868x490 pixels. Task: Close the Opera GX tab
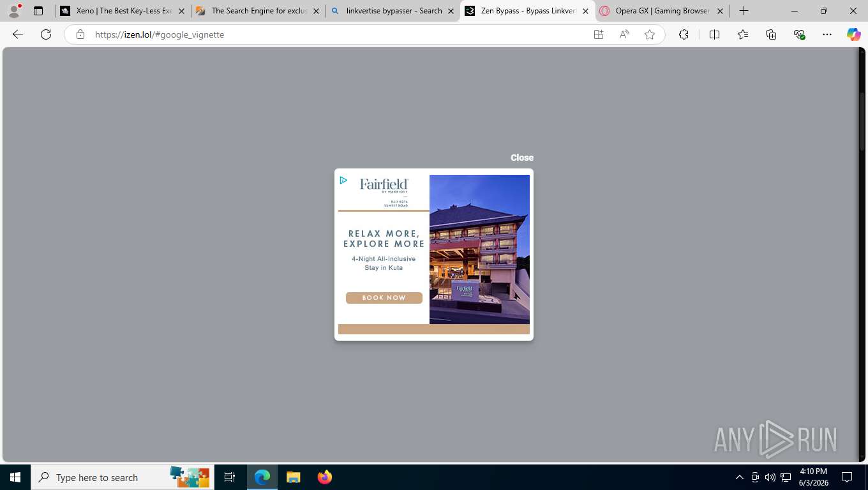(x=720, y=11)
